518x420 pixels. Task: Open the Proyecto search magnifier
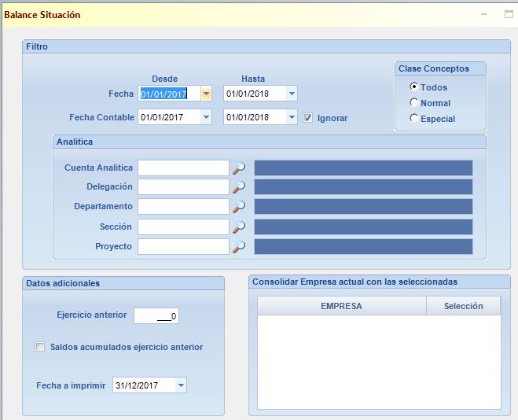pos(238,246)
